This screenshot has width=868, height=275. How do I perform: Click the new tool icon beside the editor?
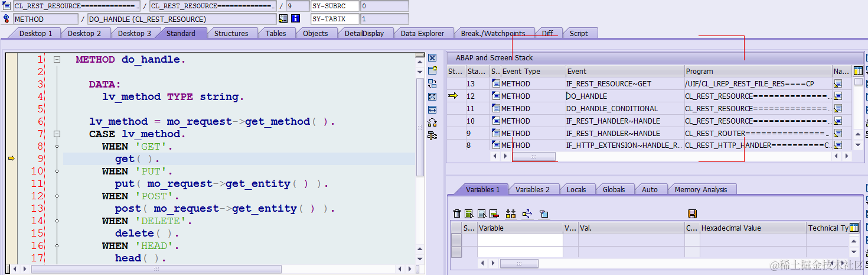pos(432,70)
